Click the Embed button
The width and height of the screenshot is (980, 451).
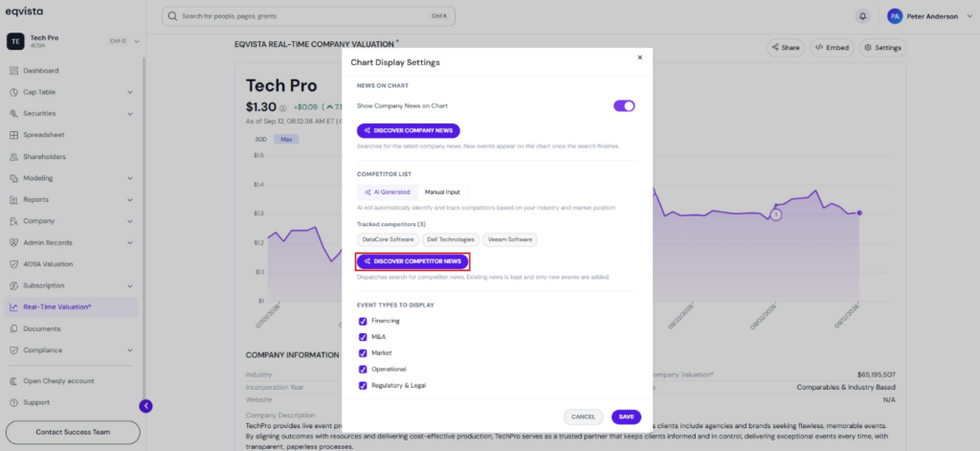pos(832,48)
